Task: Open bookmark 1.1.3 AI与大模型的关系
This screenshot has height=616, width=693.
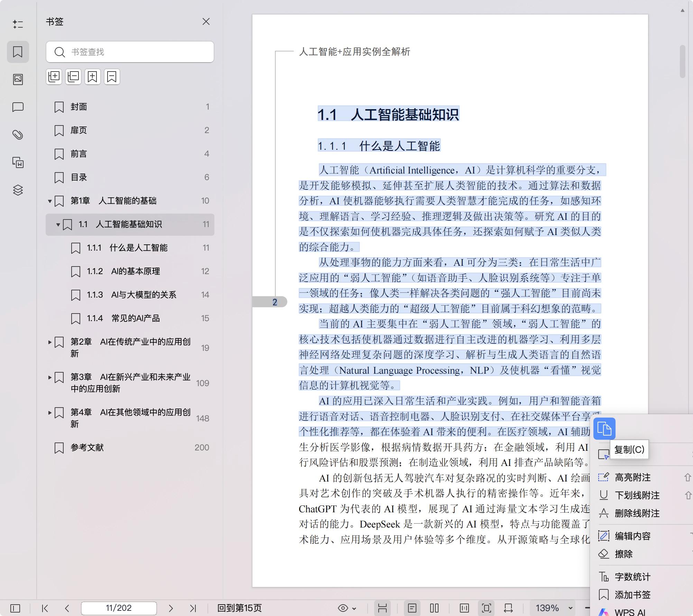Action: [x=131, y=295]
